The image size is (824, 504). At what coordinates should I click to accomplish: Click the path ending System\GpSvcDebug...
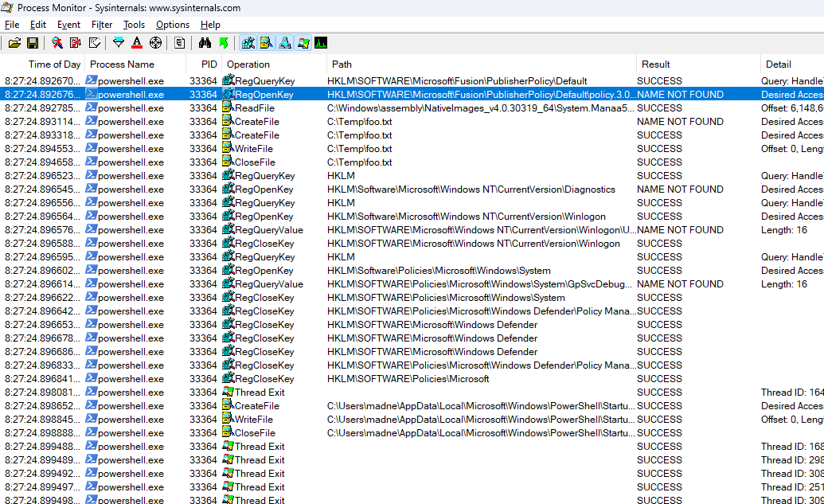click(479, 284)
